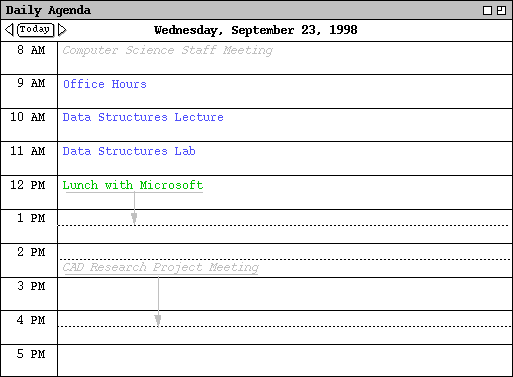
Task: Click the Wednesday, September 23, 1998 date heading
Action: [x=256, y=30]
